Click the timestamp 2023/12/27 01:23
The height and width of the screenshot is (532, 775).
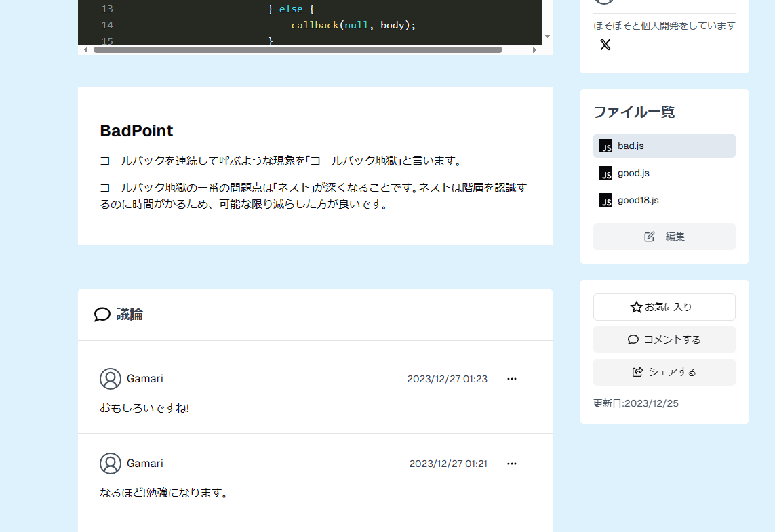448,379
